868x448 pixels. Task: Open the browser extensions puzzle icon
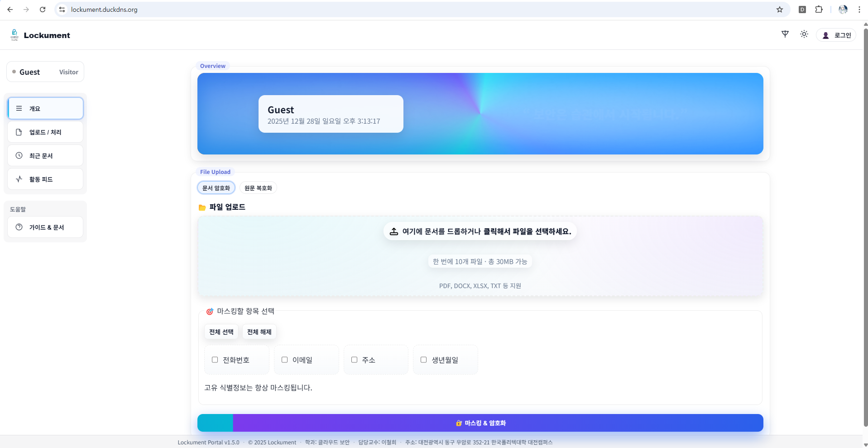pyautogui.click(x=819, y=10)
